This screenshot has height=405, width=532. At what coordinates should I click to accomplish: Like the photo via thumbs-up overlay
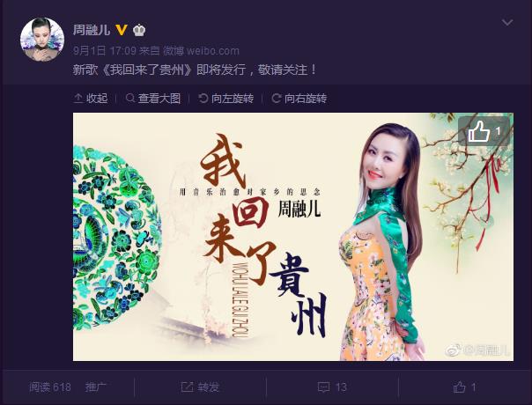(x=484, y=131)
